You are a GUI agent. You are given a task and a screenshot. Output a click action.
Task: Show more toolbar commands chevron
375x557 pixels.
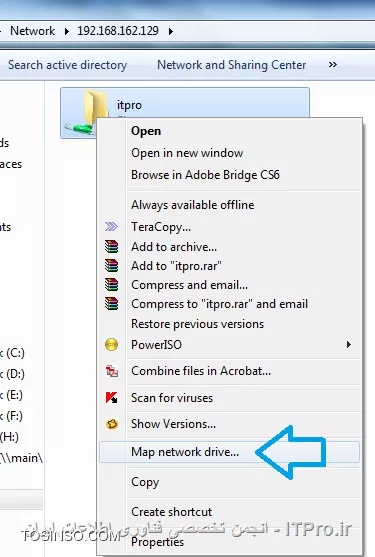pos(332,65)
